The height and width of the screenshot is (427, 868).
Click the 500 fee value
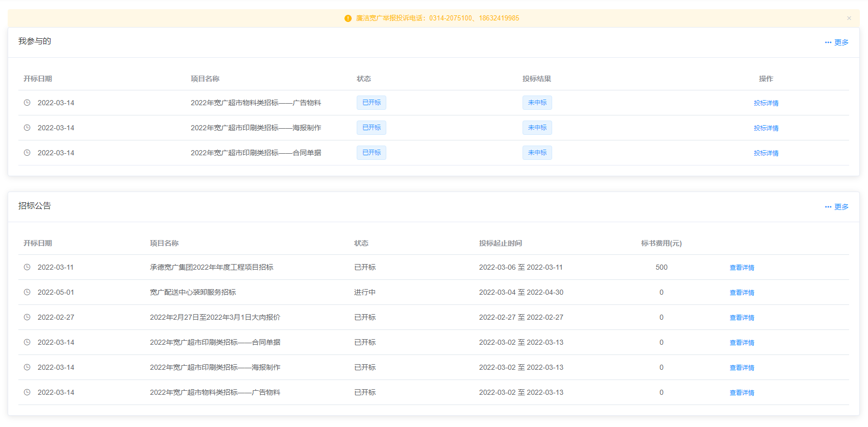(x=661, y=267)
